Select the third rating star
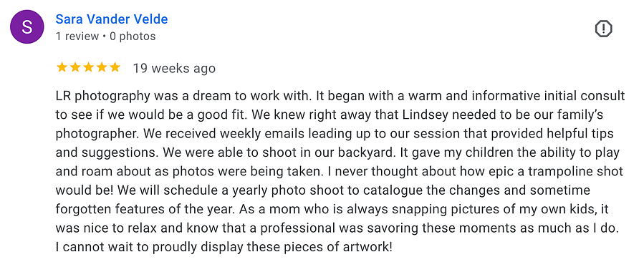This screenshot has width=644, height=267. coord(88,67)
